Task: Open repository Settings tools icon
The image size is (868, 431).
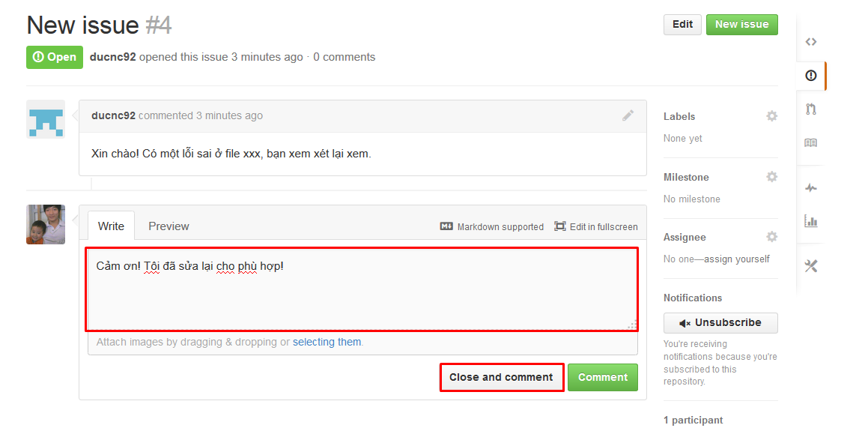Action: (810, 266)
